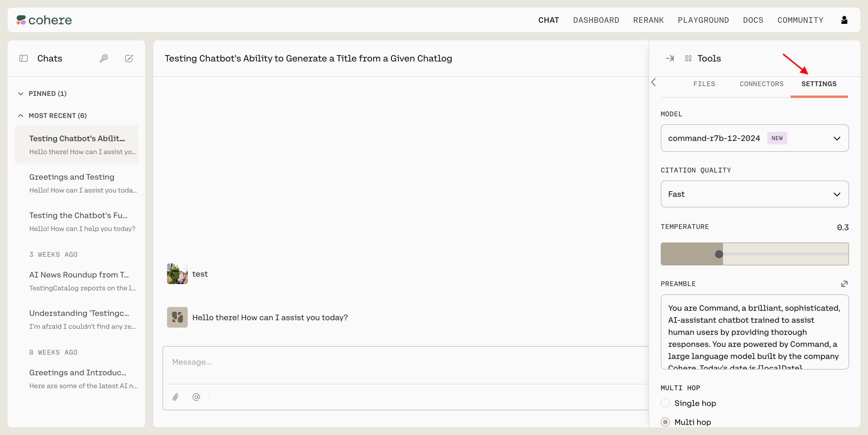Viewport: 868px width, 435px height.
Task: Click the Message input field
Action: (x=405, y=362)
